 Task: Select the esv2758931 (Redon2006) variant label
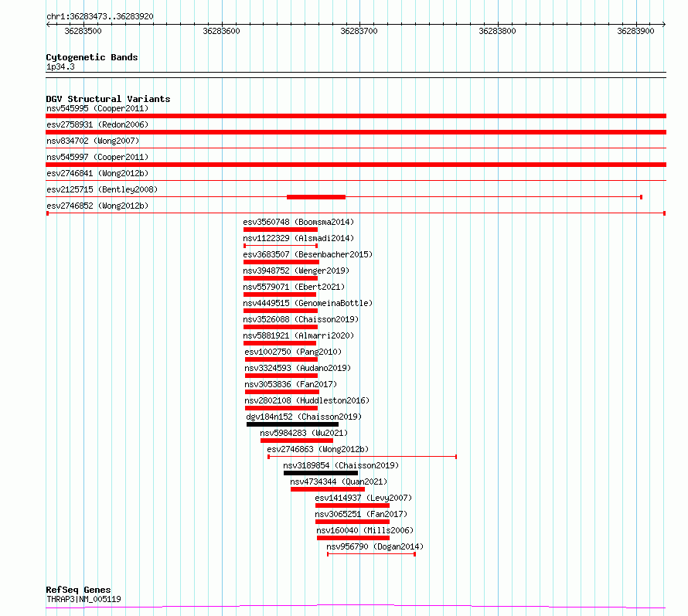(x=97, y=124)
